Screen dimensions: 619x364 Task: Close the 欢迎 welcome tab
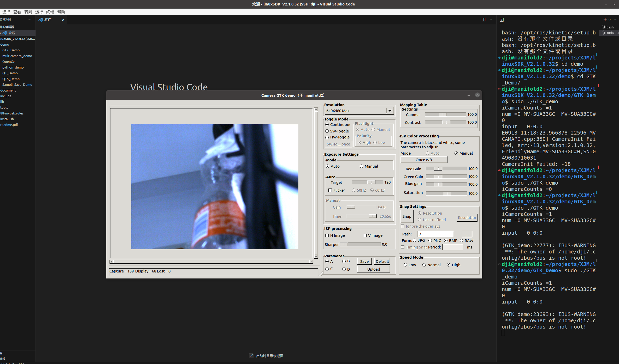pos(63,20)
